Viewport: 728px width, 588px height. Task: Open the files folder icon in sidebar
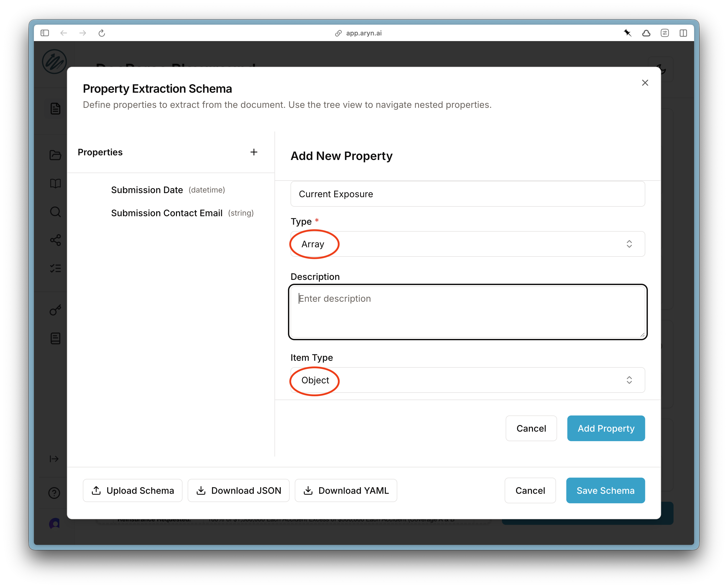click(55, 155)
